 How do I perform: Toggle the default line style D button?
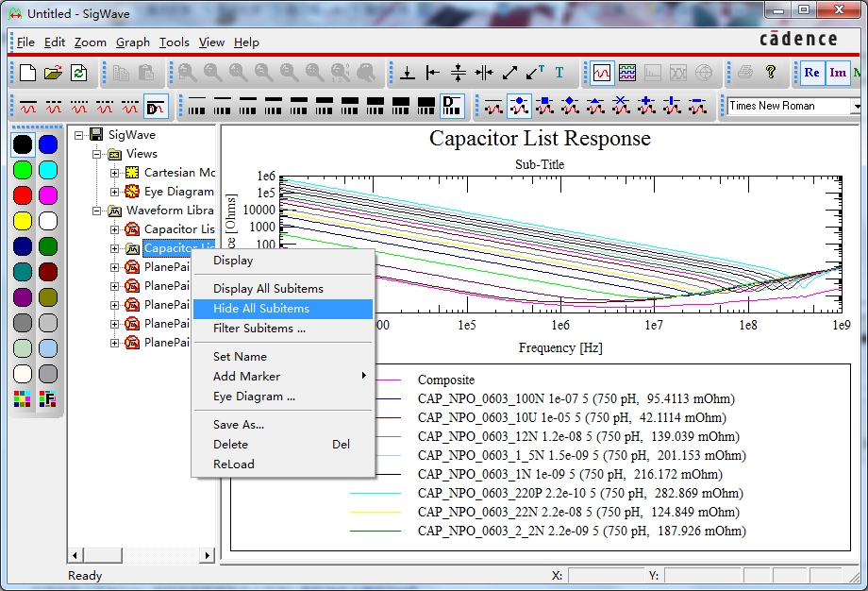point(156,106)
